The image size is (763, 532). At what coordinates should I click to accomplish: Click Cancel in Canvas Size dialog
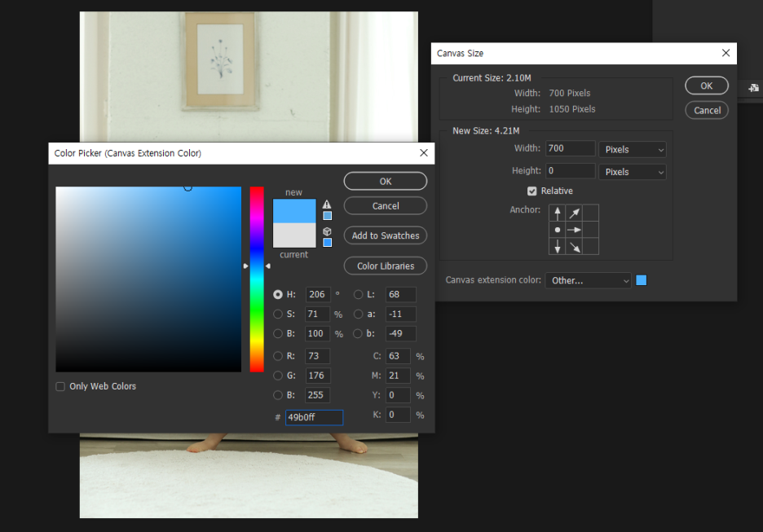pyautogui.click(x=707, y=110)
